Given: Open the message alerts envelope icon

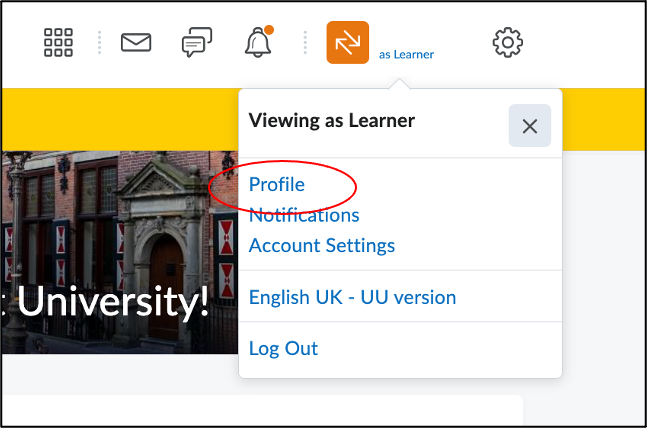Looking at the screenshot, I should pos(135,42).
